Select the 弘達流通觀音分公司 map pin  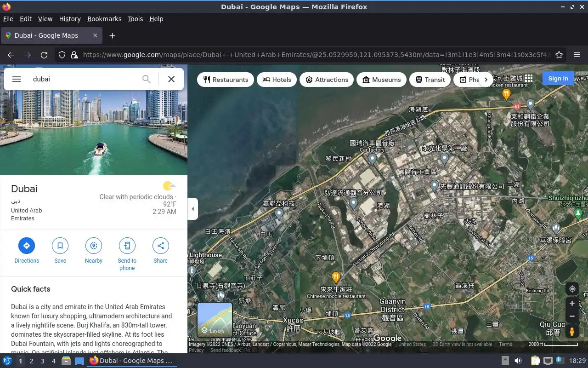(353, 203)
